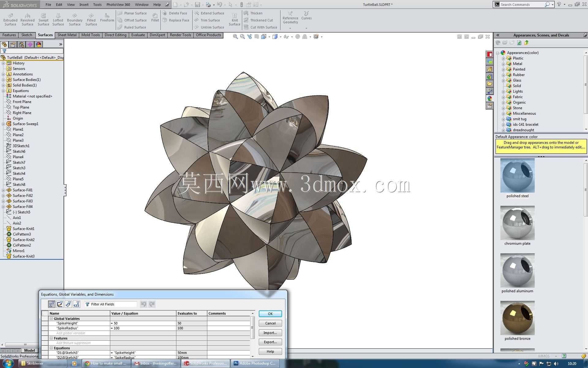
Task: Switch to Dimension View in dialog
Action: (68, 304)
